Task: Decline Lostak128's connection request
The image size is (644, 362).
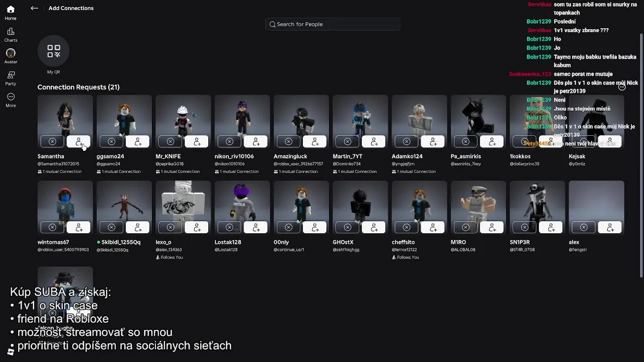Action: pos(229,228)
